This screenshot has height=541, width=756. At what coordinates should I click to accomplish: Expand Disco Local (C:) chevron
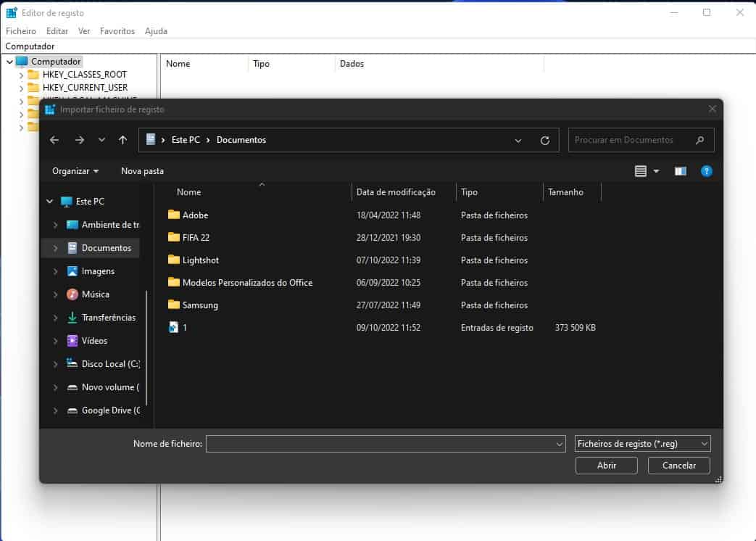click(55, 363)
